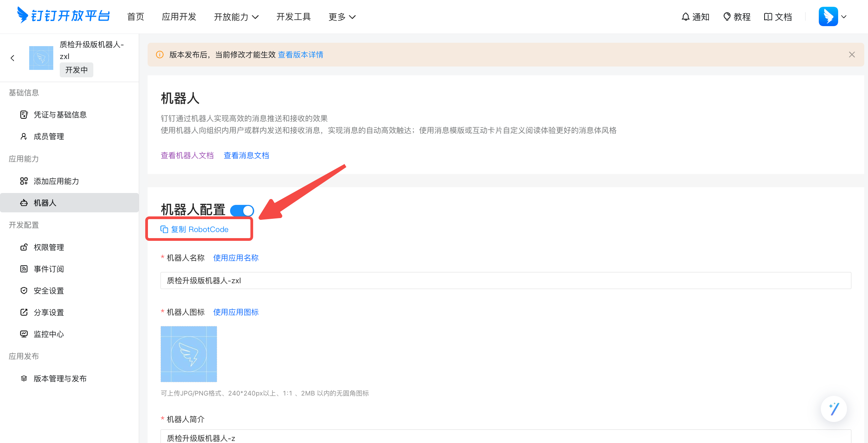Expand the account menu chevron
868x443 pixels.
(x=844, y=17)
